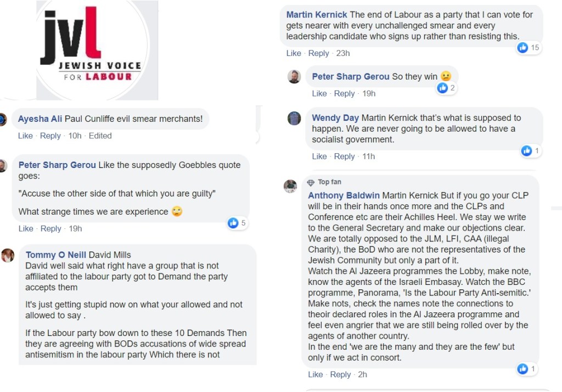The height and width of the screenshot is (392, 562).
Task: Click the like reaction icon on Wendy Day's comment
Action: (x=526, y=150)
